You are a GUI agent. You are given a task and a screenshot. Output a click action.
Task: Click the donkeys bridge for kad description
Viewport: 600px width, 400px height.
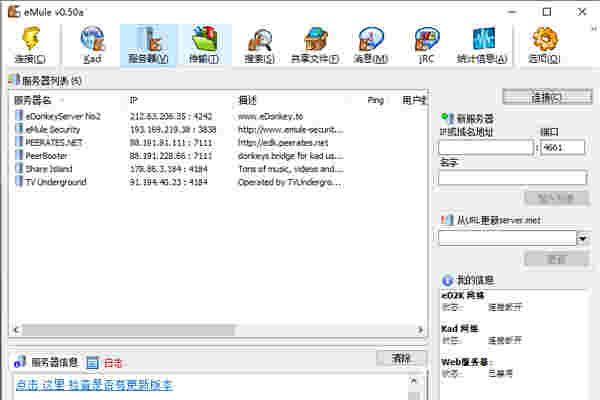[291, 155]
